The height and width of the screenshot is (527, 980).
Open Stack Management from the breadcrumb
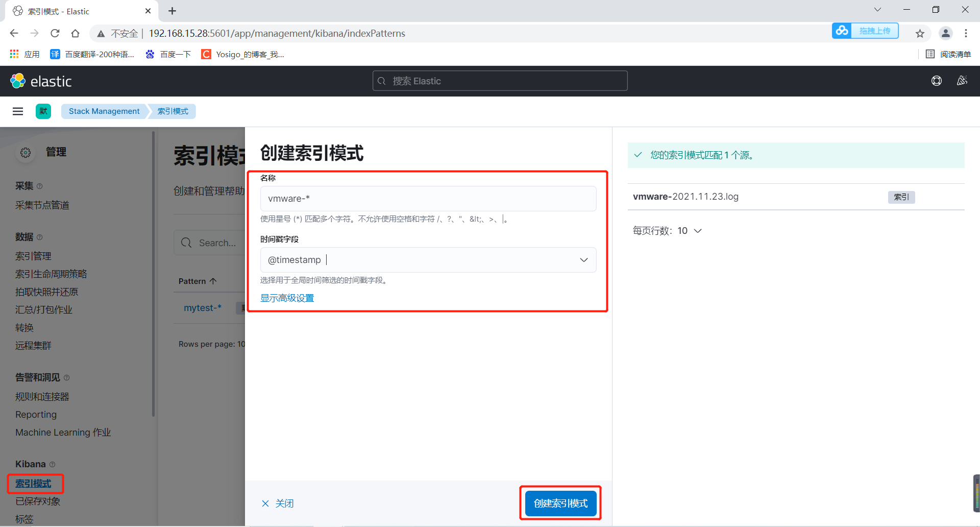click(x=104, y=111)
